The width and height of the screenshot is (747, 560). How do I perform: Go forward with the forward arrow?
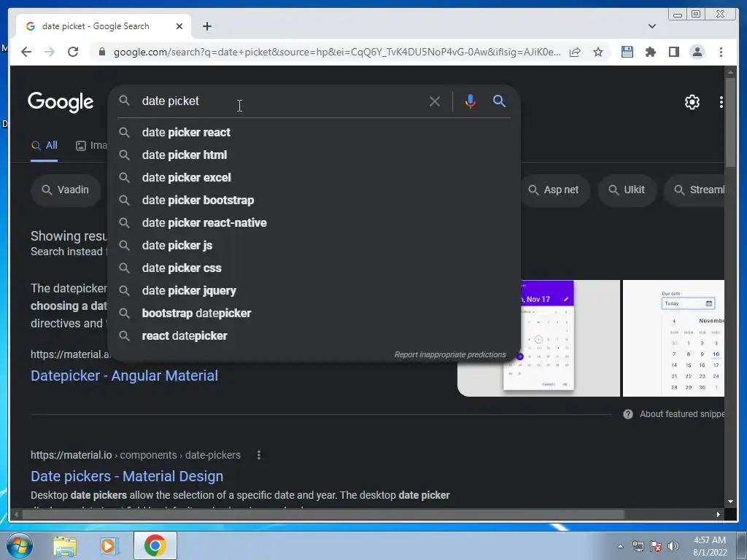pyautogui.click(x=50, y=52)
